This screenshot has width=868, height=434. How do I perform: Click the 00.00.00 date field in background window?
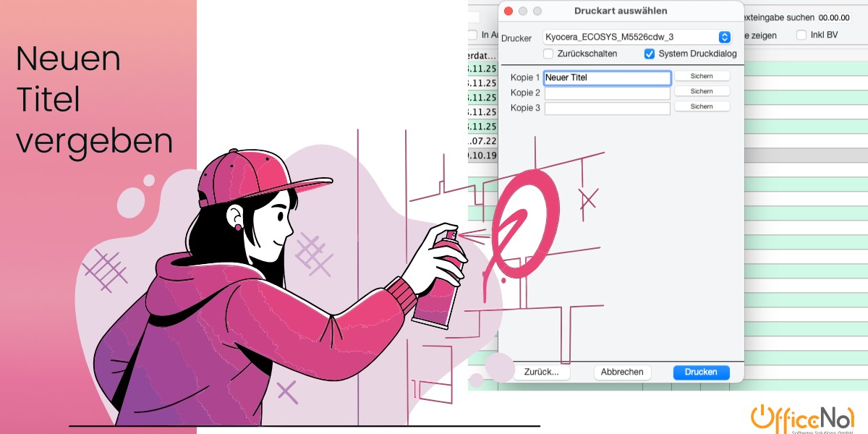[x=834, y=17]
